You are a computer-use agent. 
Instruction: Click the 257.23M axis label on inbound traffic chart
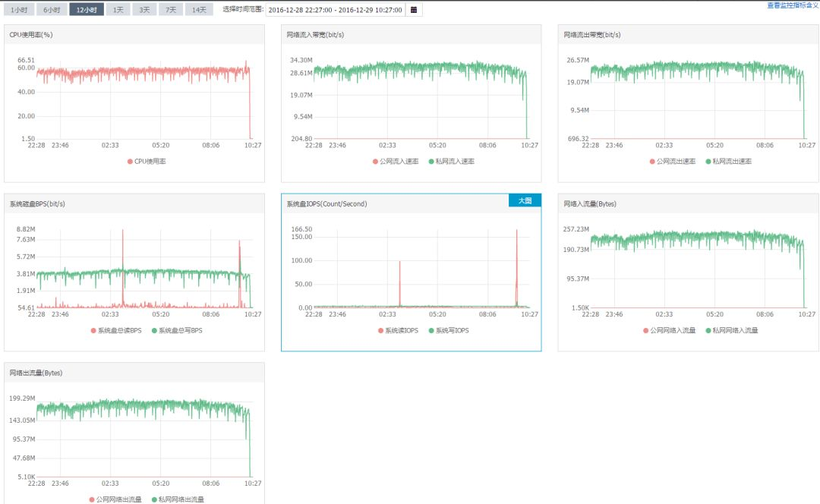click(576, 229)
